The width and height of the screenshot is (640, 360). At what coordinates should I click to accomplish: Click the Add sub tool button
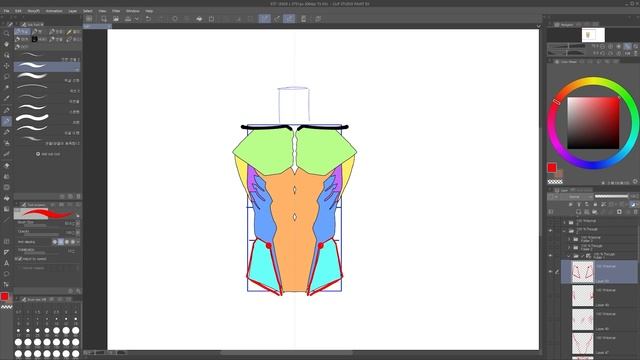pos(48,154)
